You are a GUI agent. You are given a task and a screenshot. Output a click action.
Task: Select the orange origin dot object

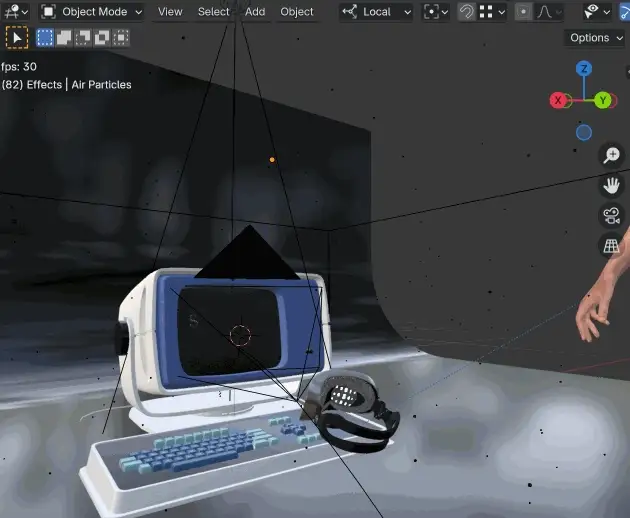[x=272, y=160]
